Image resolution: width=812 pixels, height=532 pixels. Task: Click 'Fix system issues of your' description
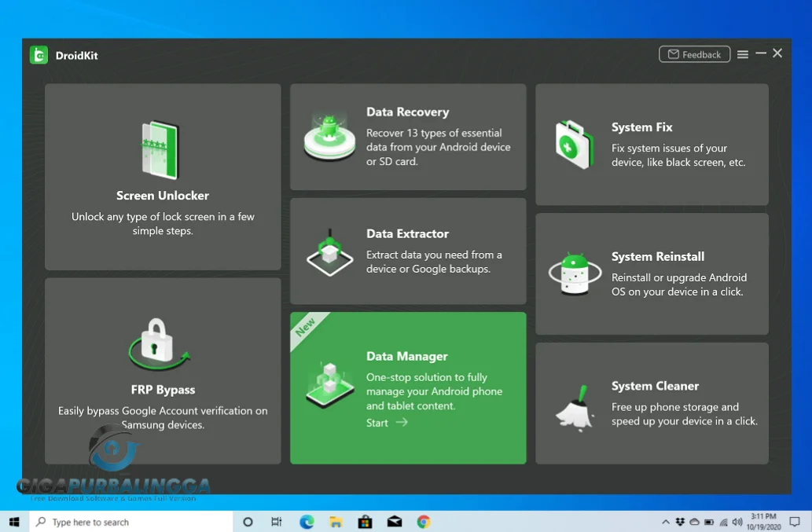pos(678,156)
